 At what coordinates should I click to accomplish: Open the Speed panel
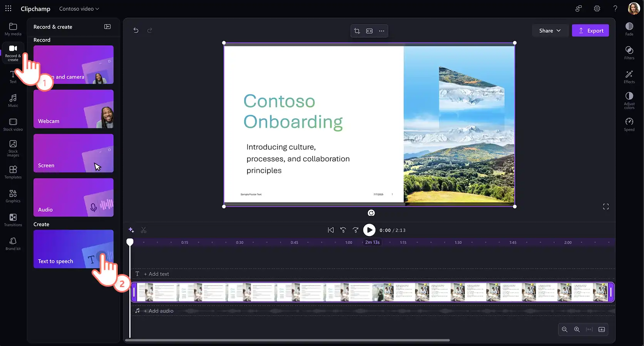point(629,124)
